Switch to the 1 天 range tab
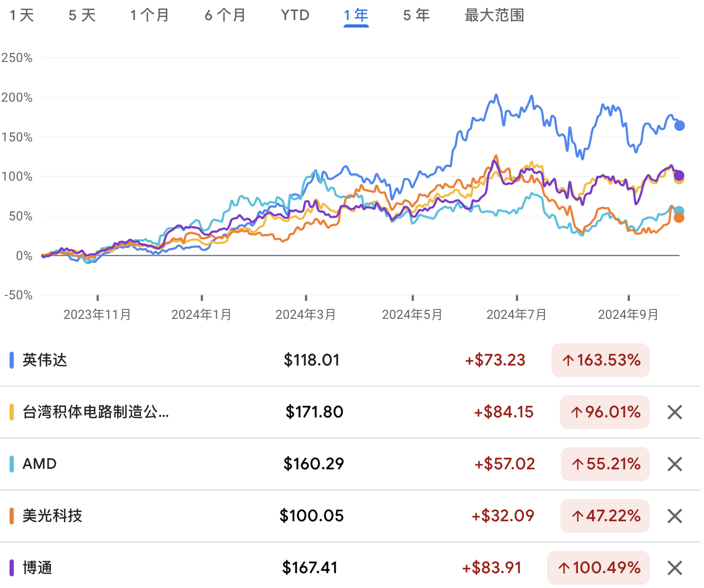The height and width of the screenshot is (588, 704). point(22,15)
